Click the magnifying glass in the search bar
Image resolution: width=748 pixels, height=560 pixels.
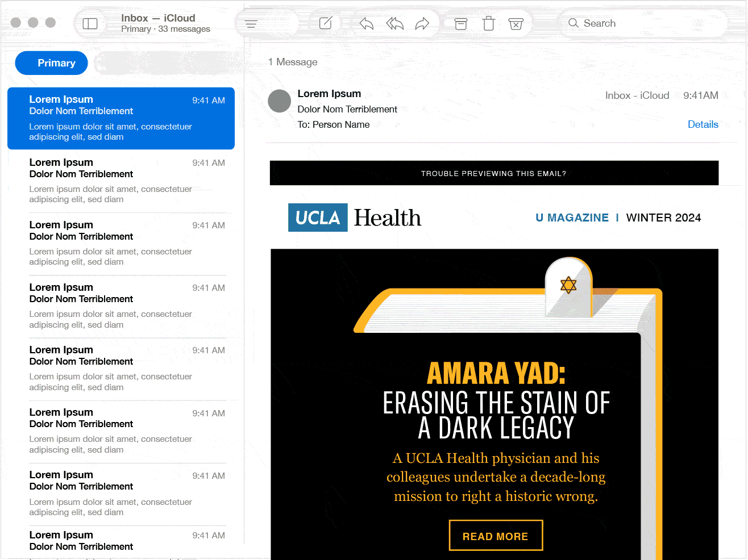(x=575, y=23)
